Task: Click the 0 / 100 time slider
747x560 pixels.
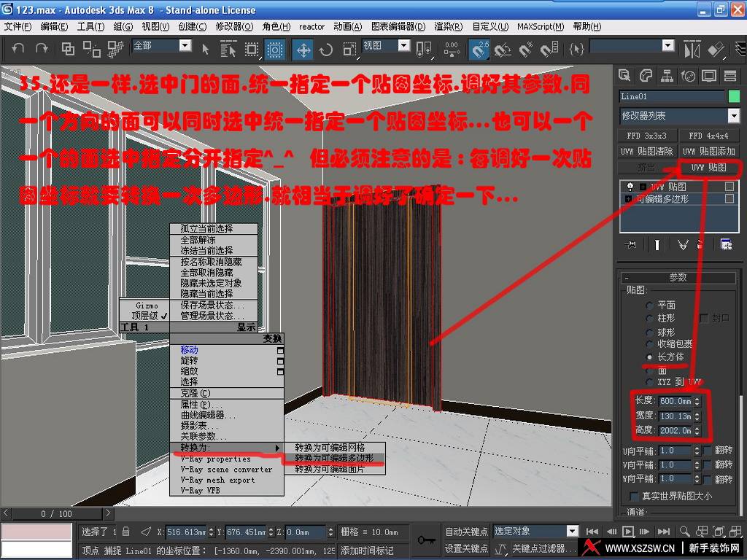Action: coord(56,514)
